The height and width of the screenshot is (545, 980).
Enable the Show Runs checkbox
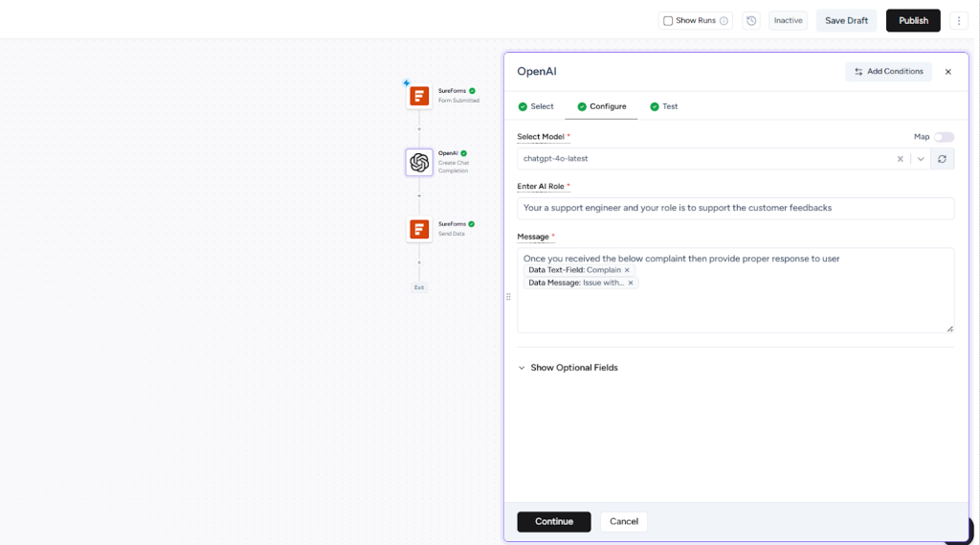click(x=668, y=21)
